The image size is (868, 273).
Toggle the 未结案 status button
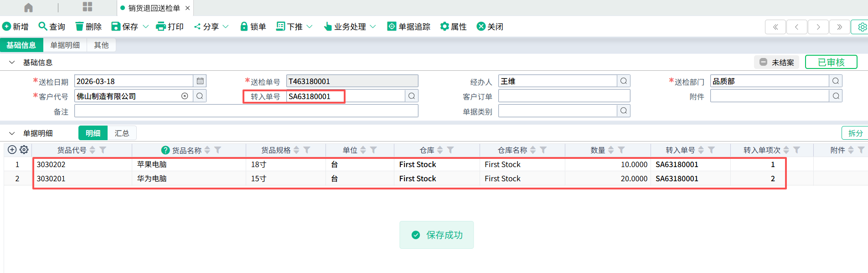coord(777,62)
